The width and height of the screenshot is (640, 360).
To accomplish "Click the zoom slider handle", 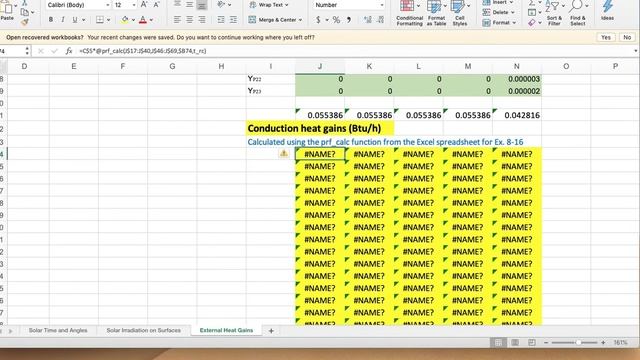I will (x=578, y=342).
